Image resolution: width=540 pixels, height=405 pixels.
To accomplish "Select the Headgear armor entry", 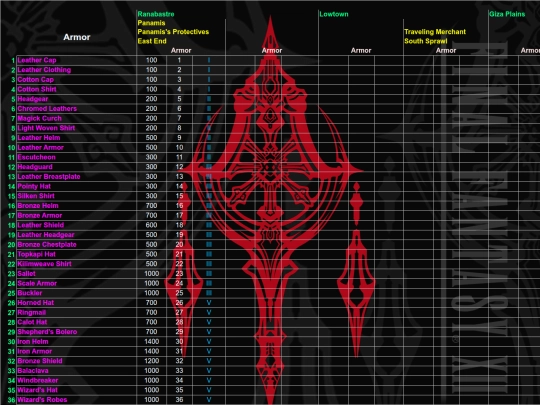I will point(33,99).
